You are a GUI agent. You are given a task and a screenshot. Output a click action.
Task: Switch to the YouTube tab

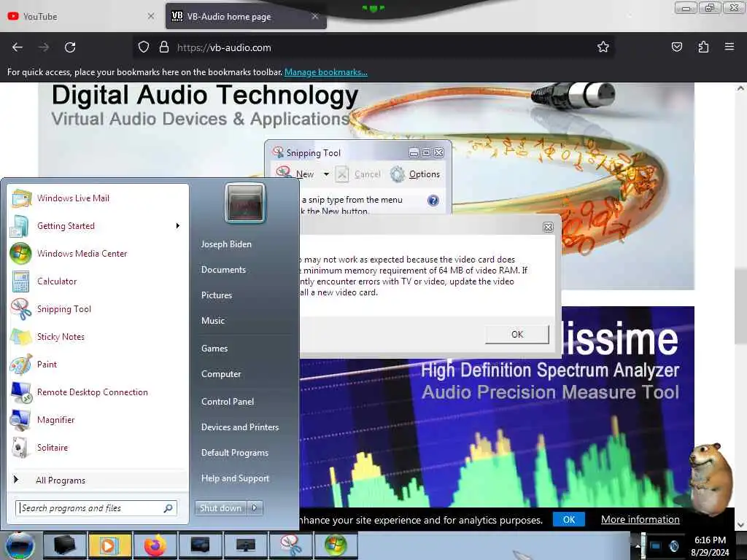(x=81, y=16)
